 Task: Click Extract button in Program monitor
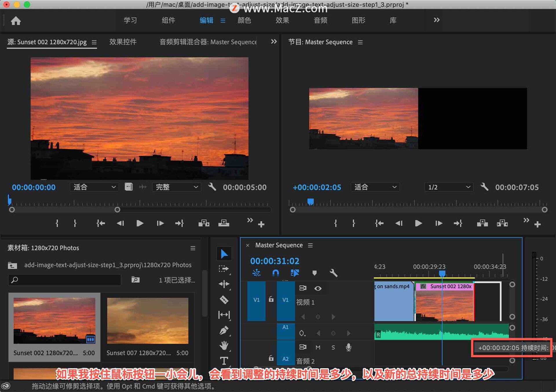(502, 223)
